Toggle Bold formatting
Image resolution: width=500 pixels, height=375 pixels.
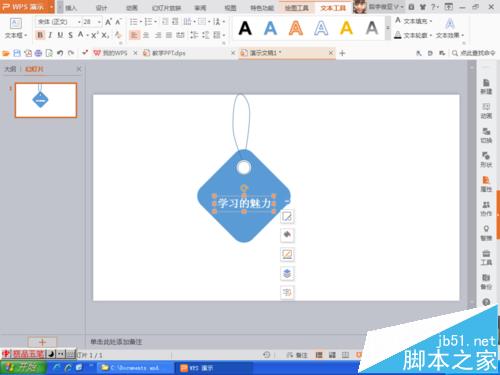[40, 35]
